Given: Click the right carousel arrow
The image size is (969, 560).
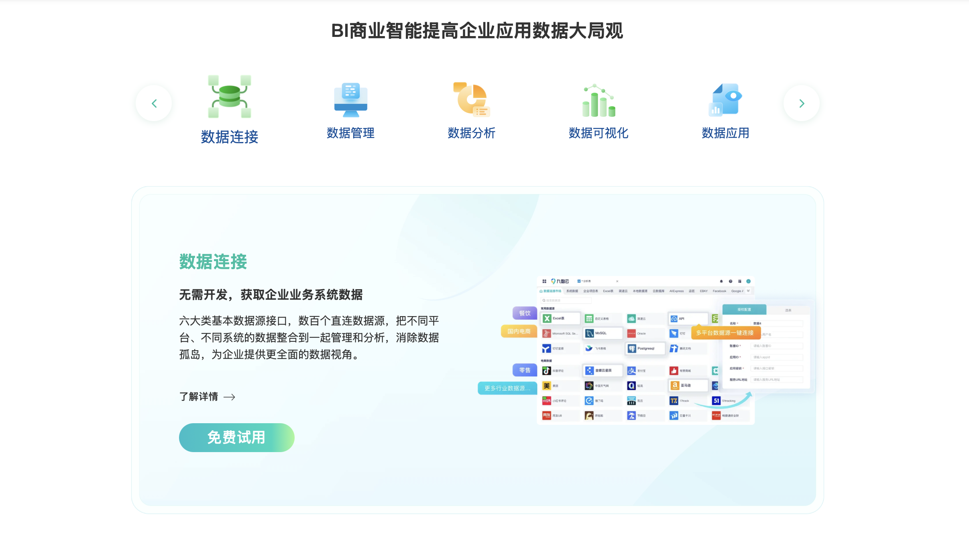Looking at the screenshot, I should [x=802, y=103].
